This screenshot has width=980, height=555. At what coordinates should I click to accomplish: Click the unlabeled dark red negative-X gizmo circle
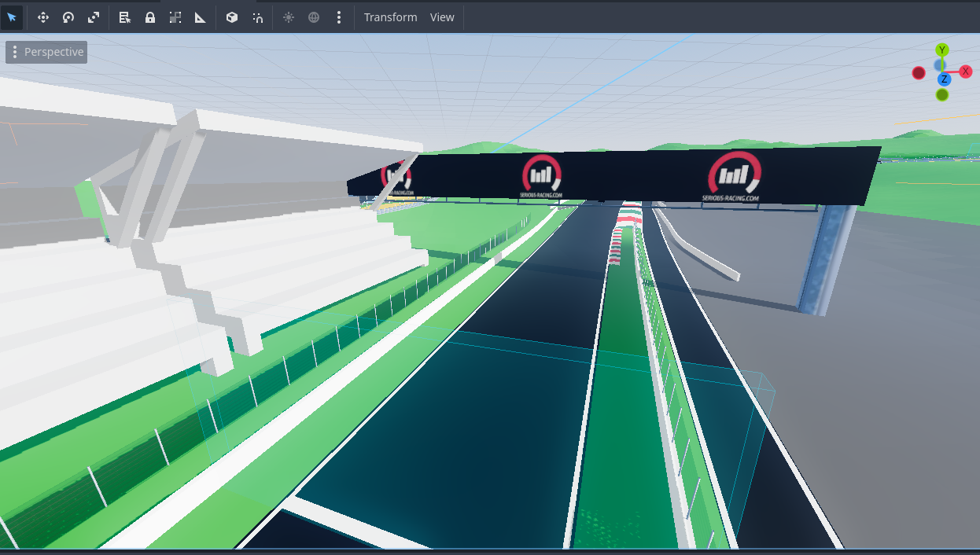(919, 73)
